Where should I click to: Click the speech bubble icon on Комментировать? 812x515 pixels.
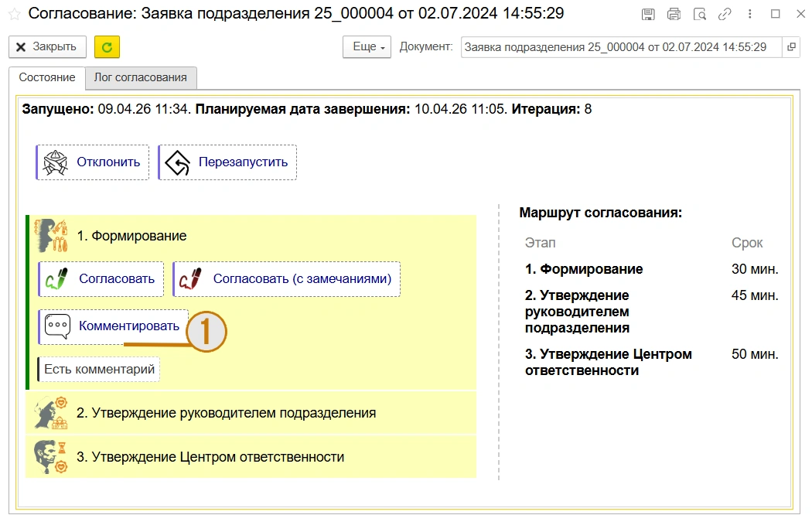[57, 326]
